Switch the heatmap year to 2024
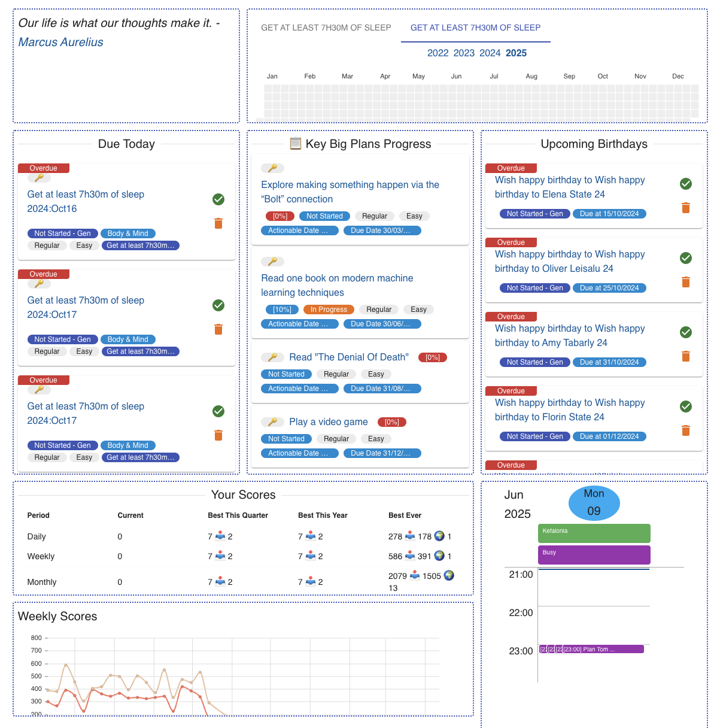This screenshot has height=728, width=717. [490, 53]
